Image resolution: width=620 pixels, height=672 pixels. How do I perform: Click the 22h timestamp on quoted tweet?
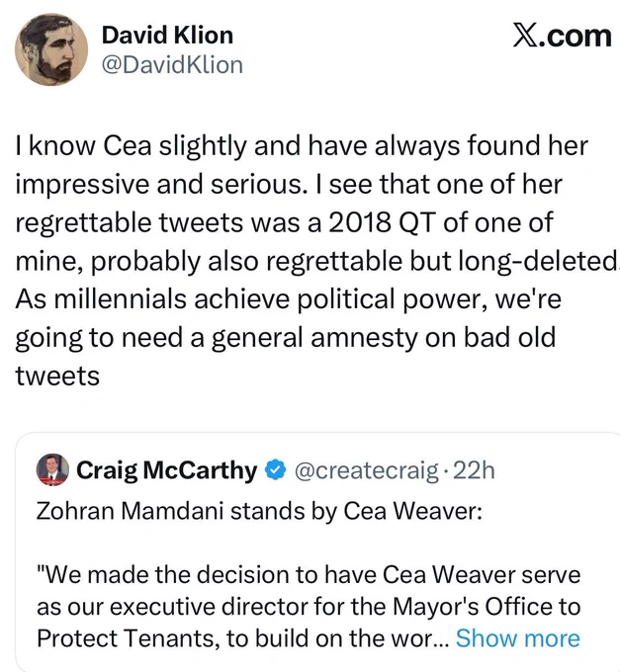pyautogui.click(x=474, y=470)
